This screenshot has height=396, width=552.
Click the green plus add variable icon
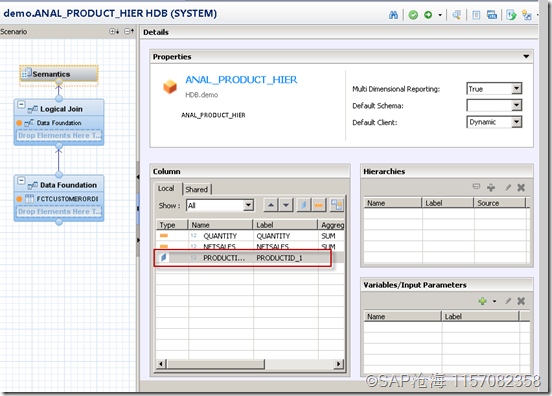(x=483, y=301)
